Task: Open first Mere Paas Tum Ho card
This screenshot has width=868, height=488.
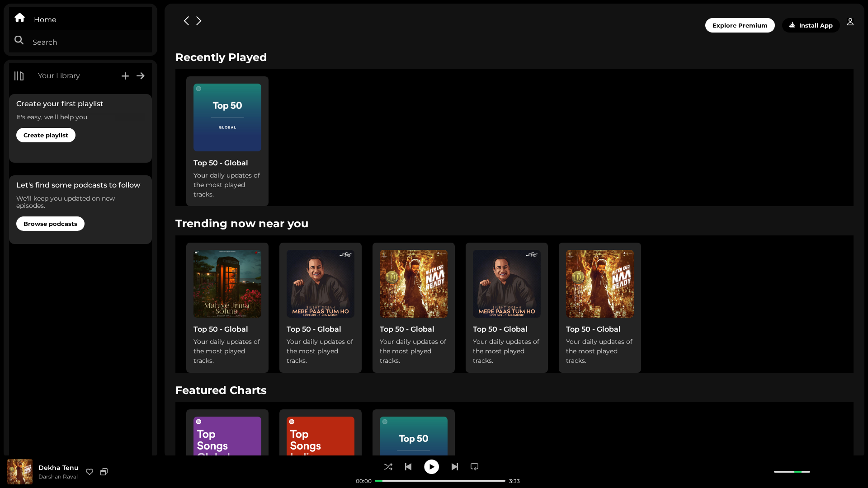Action: pyautogui.click(x=321, y=308)
